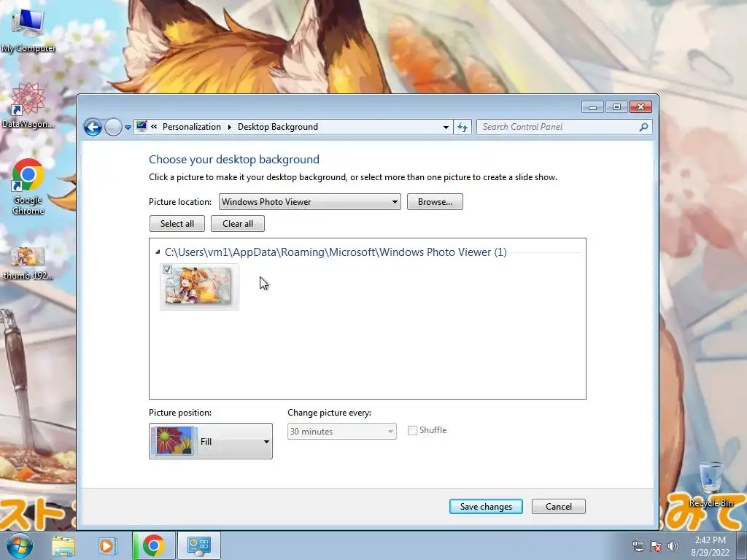Viewport: 747px width, 560px height.
Task: Open the Change picture every dropdown
Action: [x=342, y=432]
